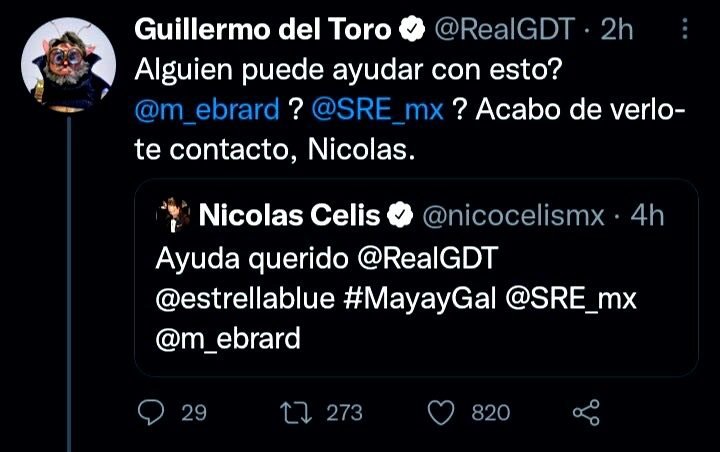The image size is (720, 452).
Task: Click the reply speech bubble icon
Action: point(150,413)
